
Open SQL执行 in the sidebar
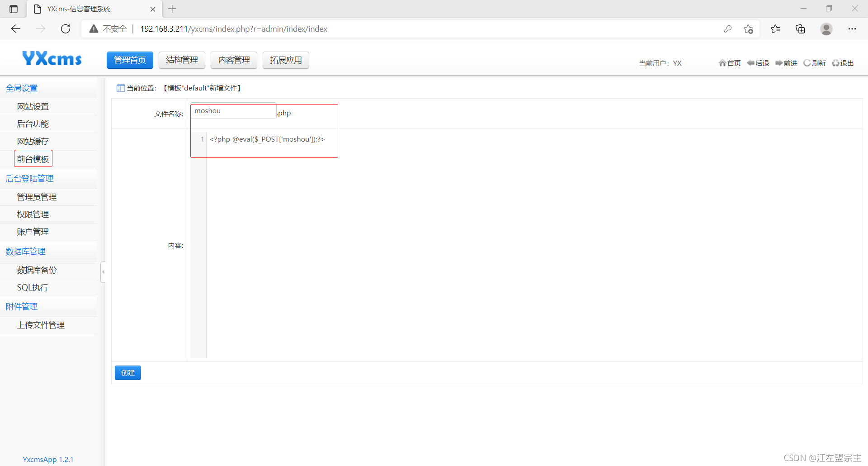pos(33,288)
